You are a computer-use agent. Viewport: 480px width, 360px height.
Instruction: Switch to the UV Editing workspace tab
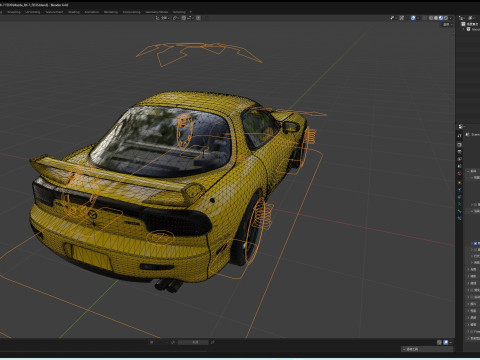(33, 12)
